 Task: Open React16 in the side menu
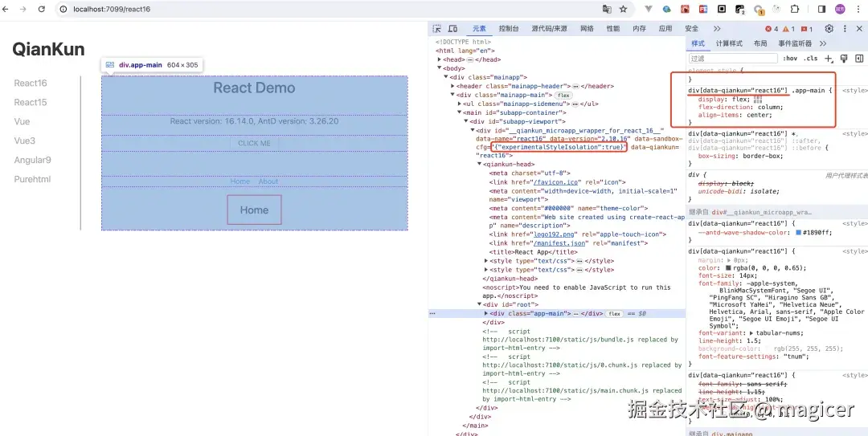[31, 84]
